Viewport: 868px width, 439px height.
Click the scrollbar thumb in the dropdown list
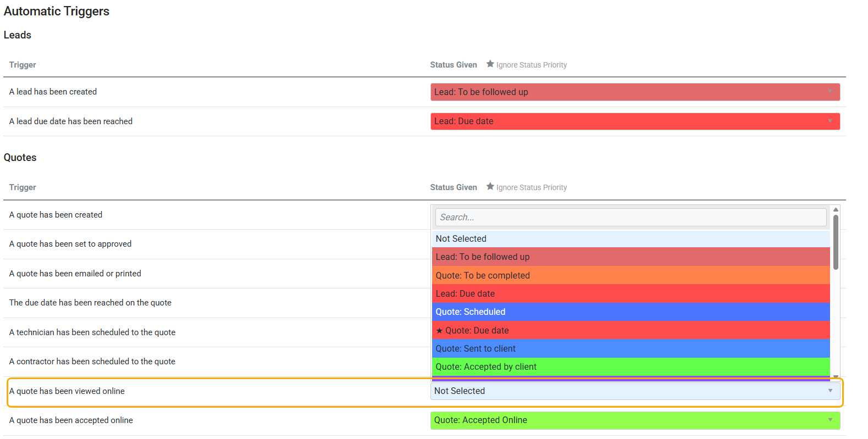pyautogui.click(x=836, y=242)
